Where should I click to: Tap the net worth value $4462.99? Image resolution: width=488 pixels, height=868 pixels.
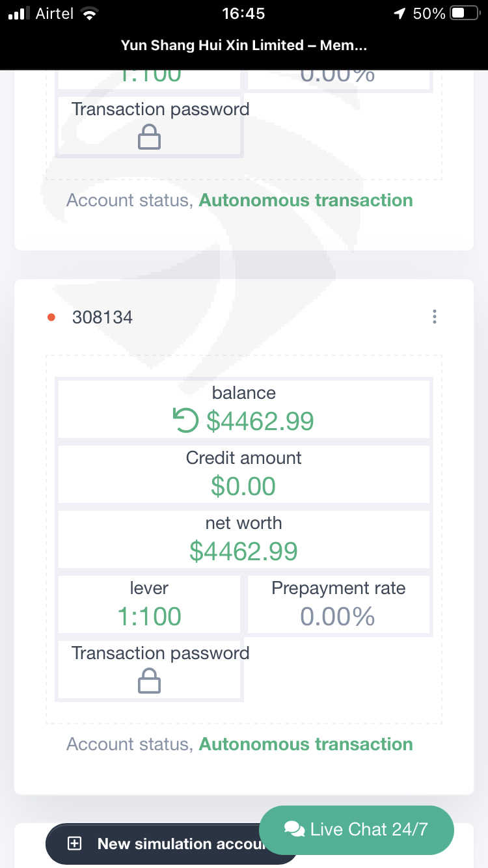click(243, 551)
